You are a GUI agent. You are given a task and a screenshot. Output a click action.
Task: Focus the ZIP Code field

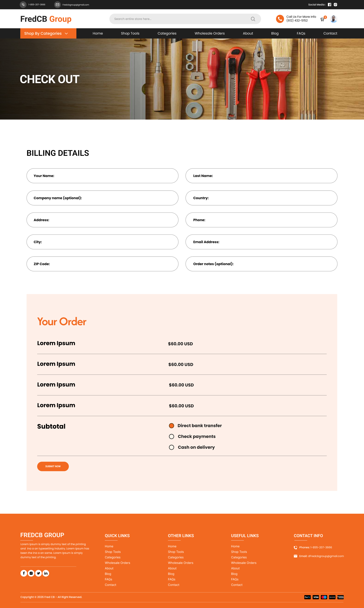[x=102, y=264]
